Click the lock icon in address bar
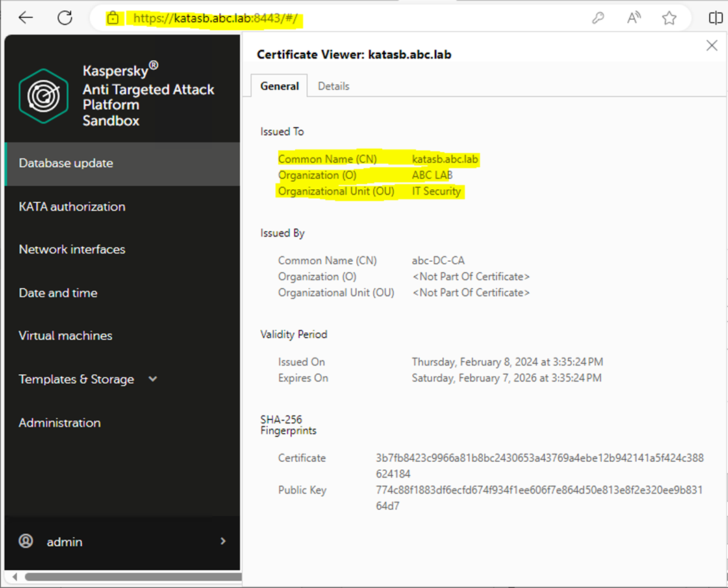Screen dimensions: 728x588 [x=114, y=19]
